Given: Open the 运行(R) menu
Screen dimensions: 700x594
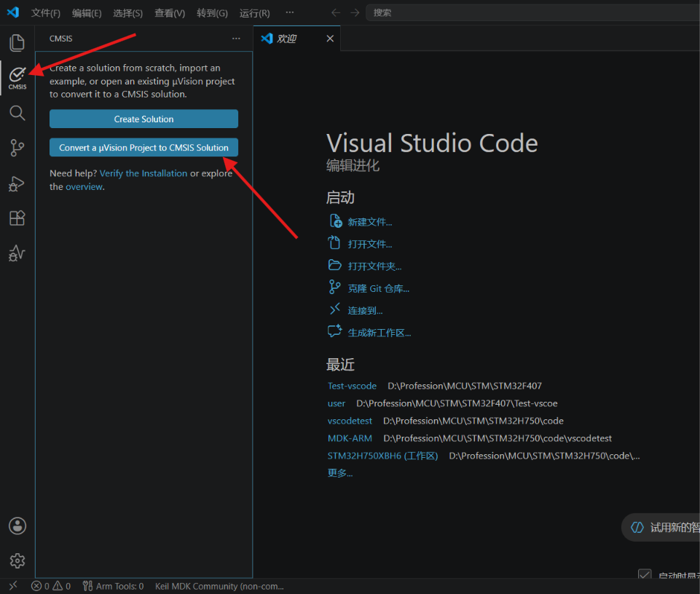Looking at the screenshot, I should pos(254,13).
